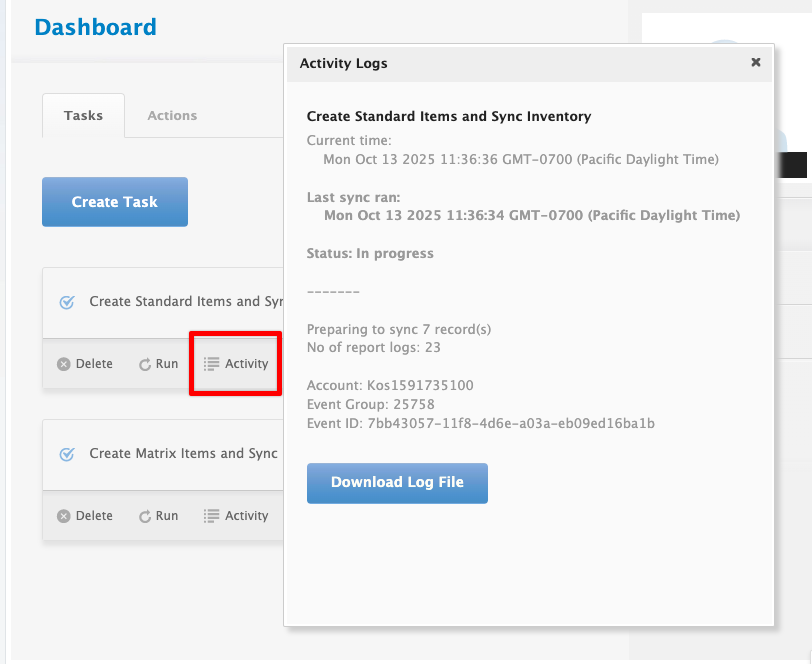Delete the Create Matrix Items task
812x664 pixels.
(x=85, y=516)
